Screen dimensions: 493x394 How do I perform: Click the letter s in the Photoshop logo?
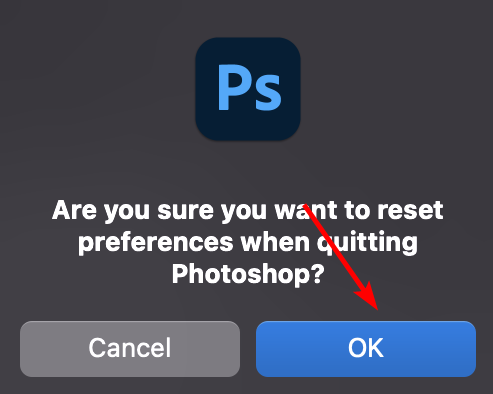coord(269,93)
